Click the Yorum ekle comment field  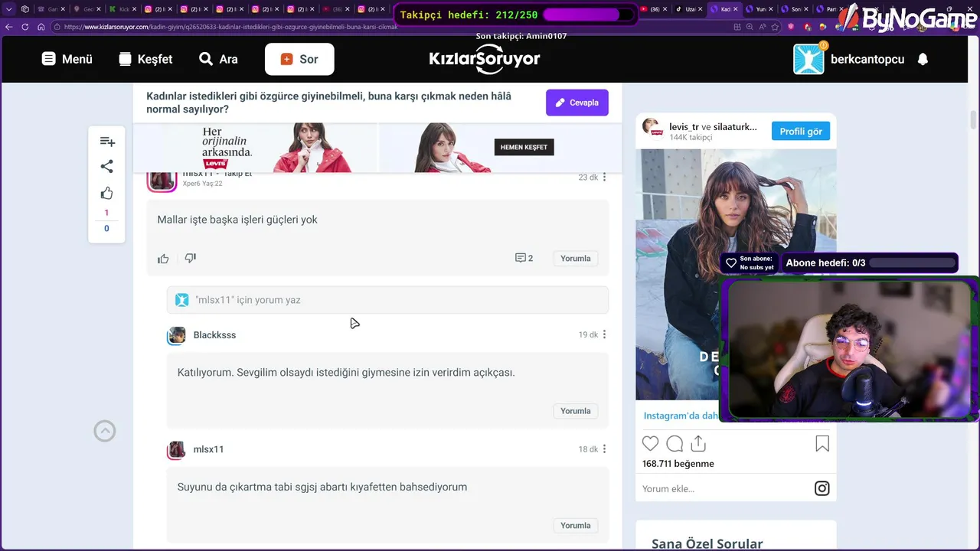(724, 489)
